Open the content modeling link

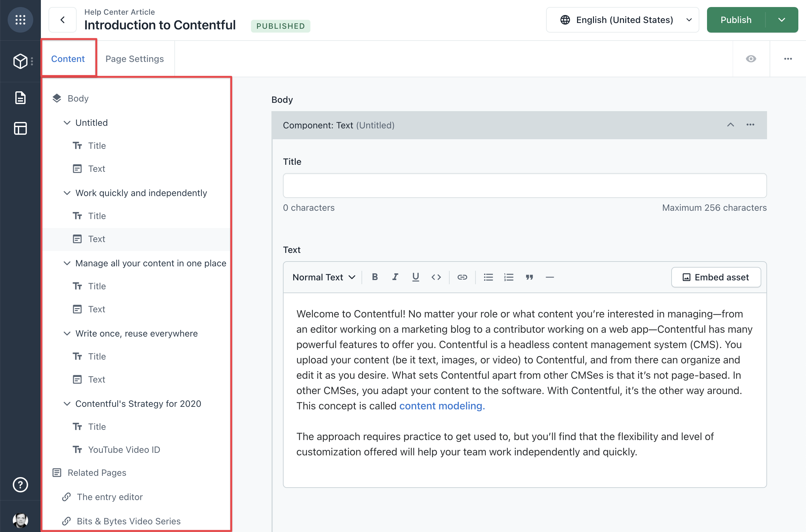pyautogui.click(x=441, y=406)
